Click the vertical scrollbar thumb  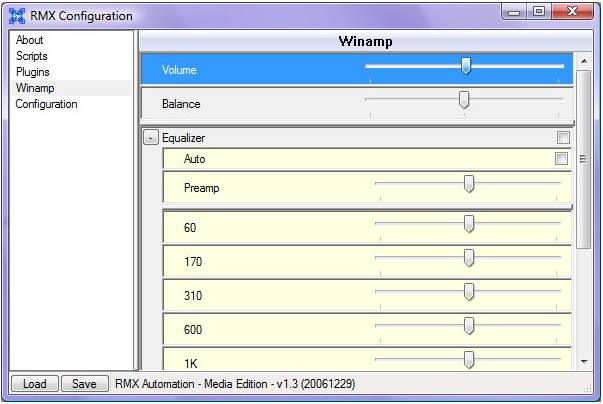584,159
